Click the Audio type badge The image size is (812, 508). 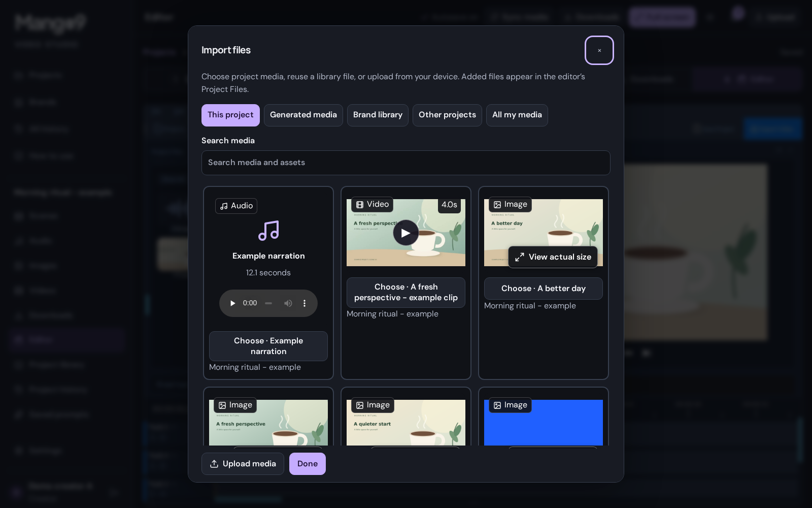236,206
